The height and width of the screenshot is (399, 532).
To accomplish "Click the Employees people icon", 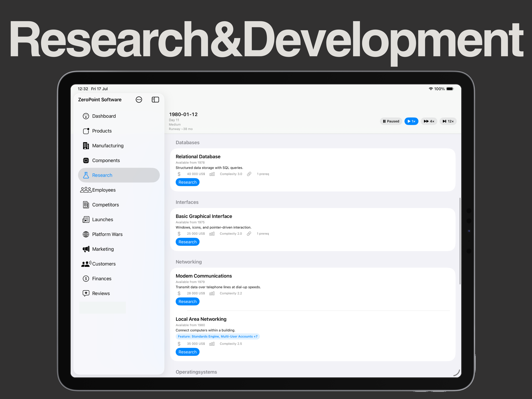I will pos(86,190).
